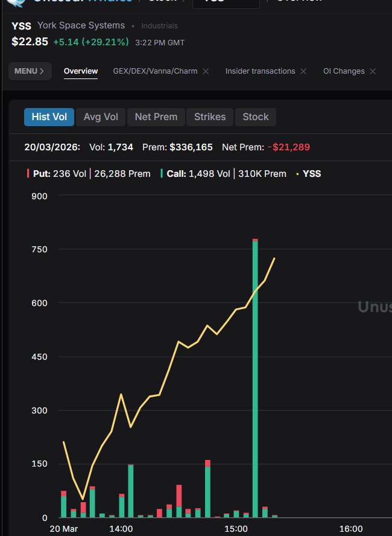Click the 20/03/2026 date label
This screenshot has width=392, height=536.
52,147
